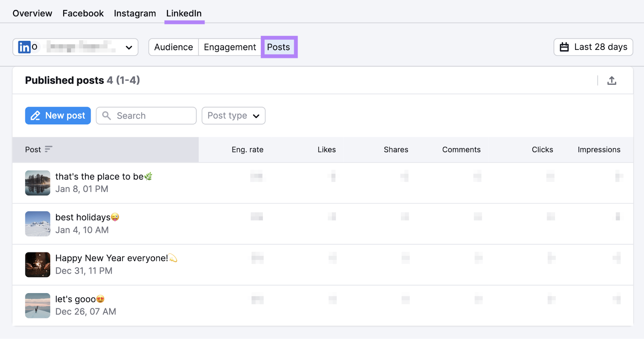This screenshot has height=339, width=644.
Task: Expand the Post type filter
Action: click(233, 116)
